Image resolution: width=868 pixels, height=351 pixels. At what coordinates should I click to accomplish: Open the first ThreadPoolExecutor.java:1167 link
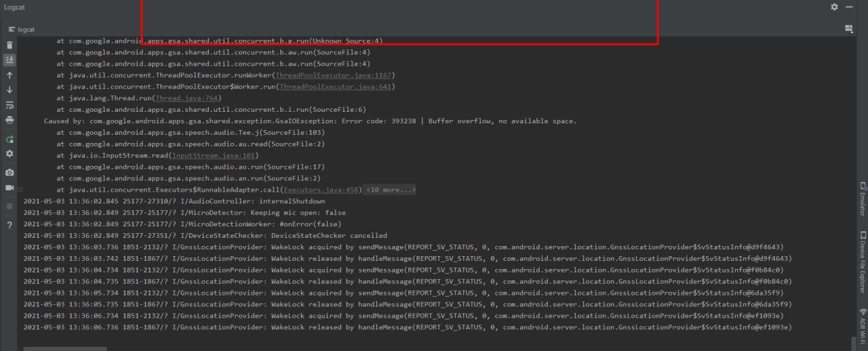[334, 75]
